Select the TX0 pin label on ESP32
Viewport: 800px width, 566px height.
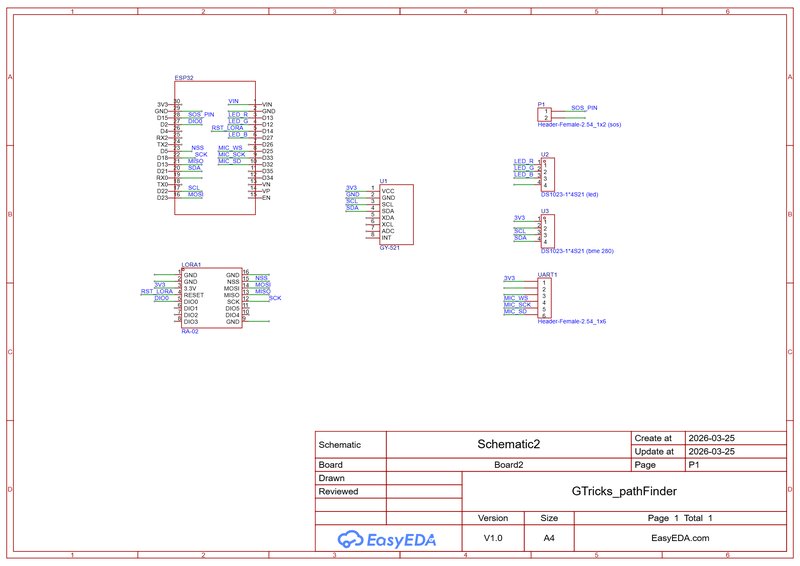(162, 184)
